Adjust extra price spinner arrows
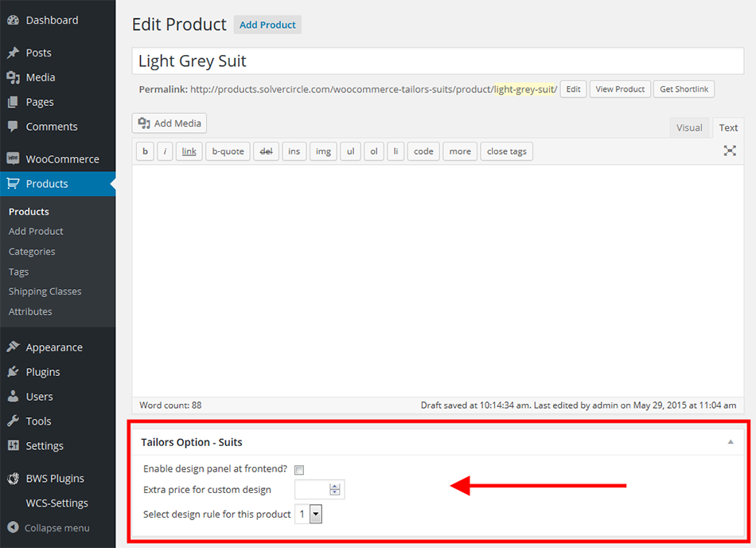Viewport: 756px width, 548px height. (334, 490)
